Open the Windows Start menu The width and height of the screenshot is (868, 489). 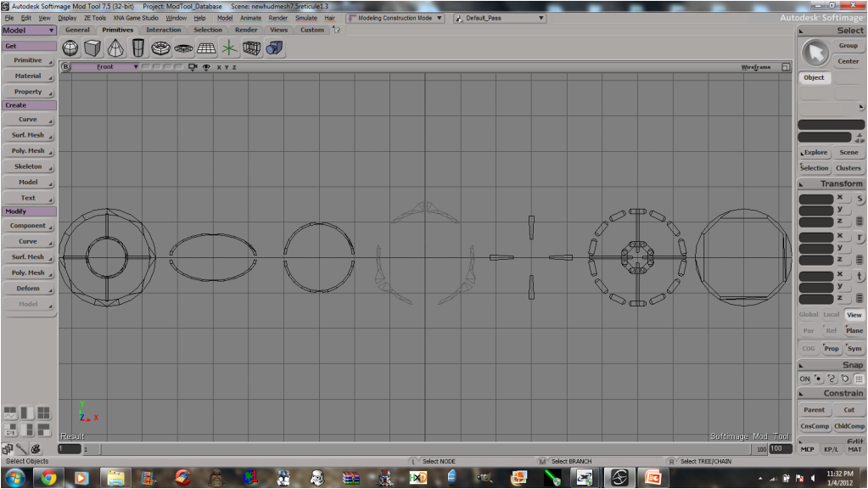15,477
